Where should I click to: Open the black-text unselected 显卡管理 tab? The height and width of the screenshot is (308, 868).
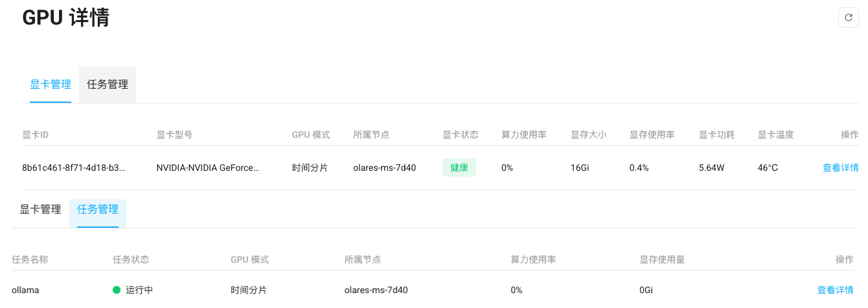(x=40, y=210)
